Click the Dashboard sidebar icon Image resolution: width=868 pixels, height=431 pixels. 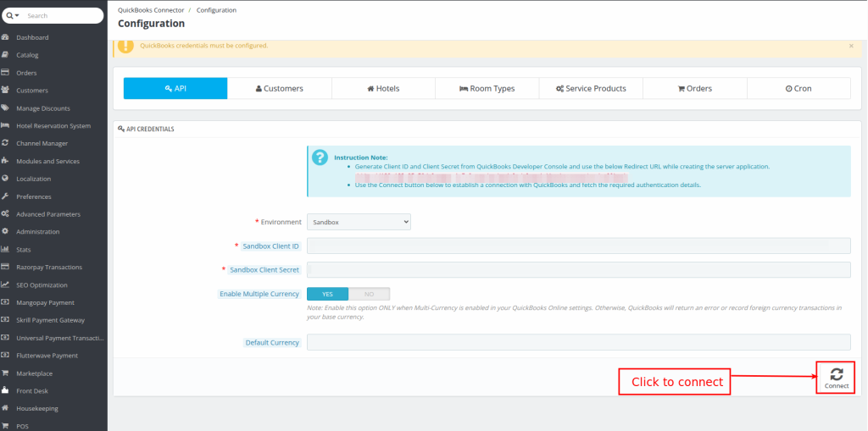pos(5,37)
